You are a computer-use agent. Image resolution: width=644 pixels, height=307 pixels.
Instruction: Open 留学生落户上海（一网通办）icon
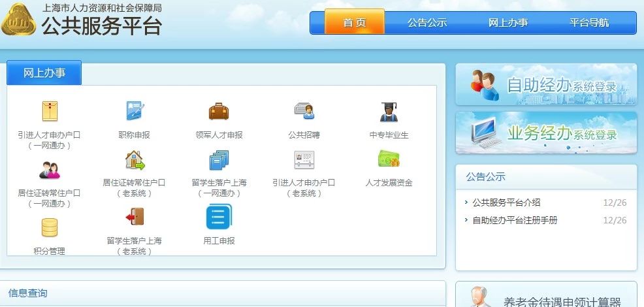(x=219, y=160)
